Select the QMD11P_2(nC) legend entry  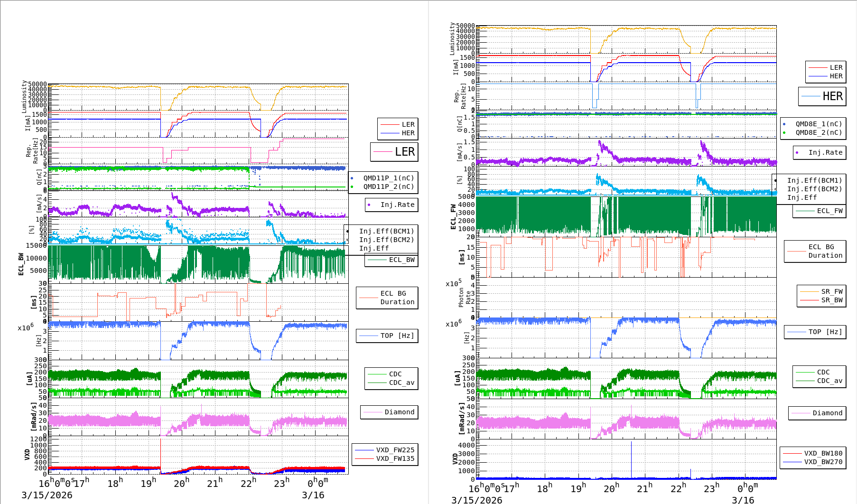click(388, 187)
